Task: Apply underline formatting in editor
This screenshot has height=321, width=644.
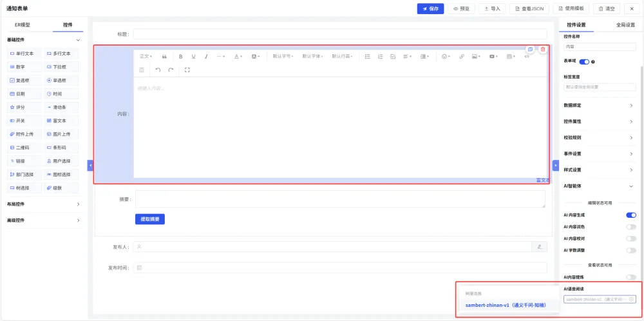Action: click(193, 56)
